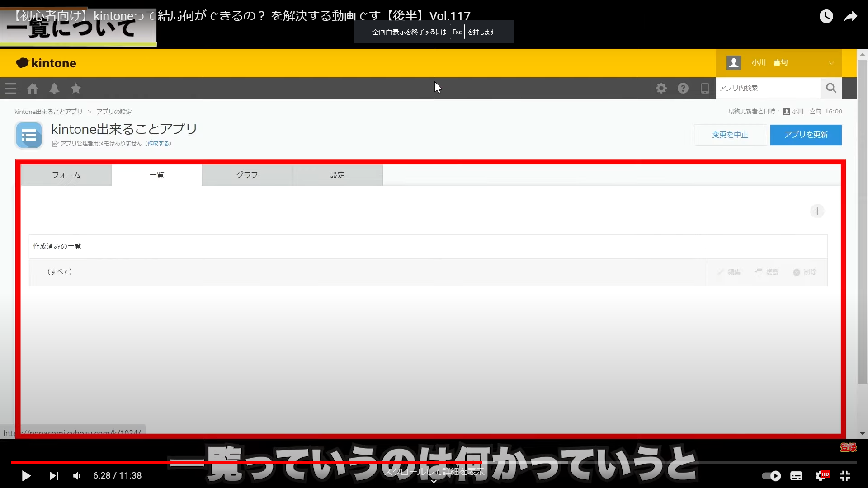868x488 pixels.
Task: Toggle subtitles captions button
Action: (796, 475)
